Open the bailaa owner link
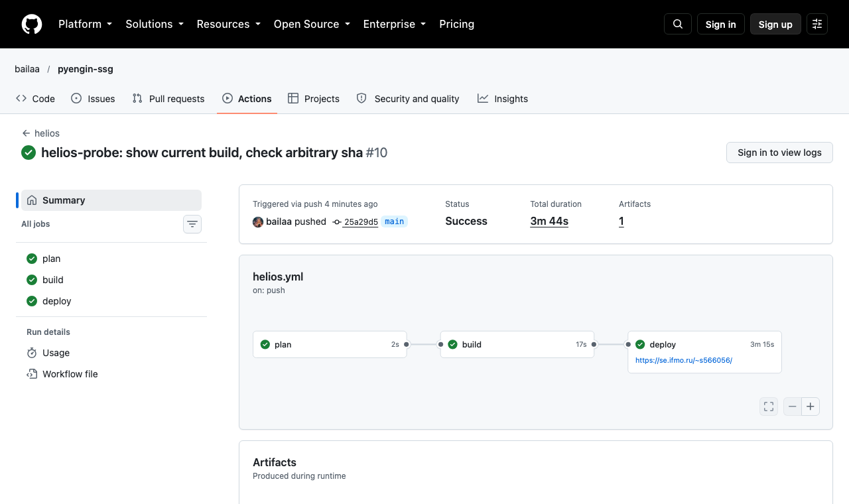Screen dimensions: 849x504 click(x=27, y=69)
